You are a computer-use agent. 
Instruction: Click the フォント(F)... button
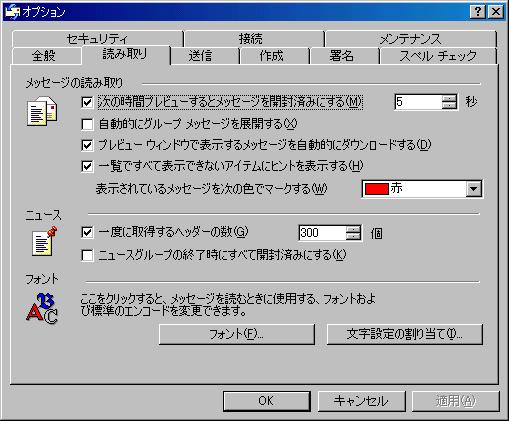pos(237,334)
